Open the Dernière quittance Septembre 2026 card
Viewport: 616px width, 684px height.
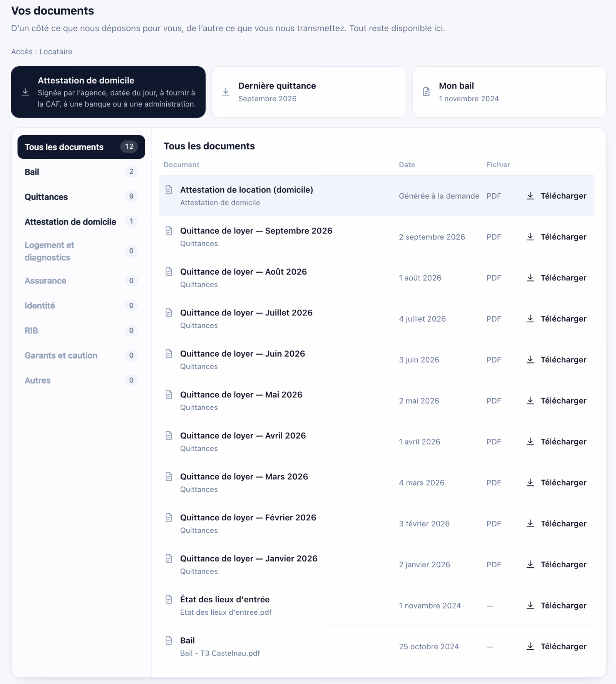(309, 92)
